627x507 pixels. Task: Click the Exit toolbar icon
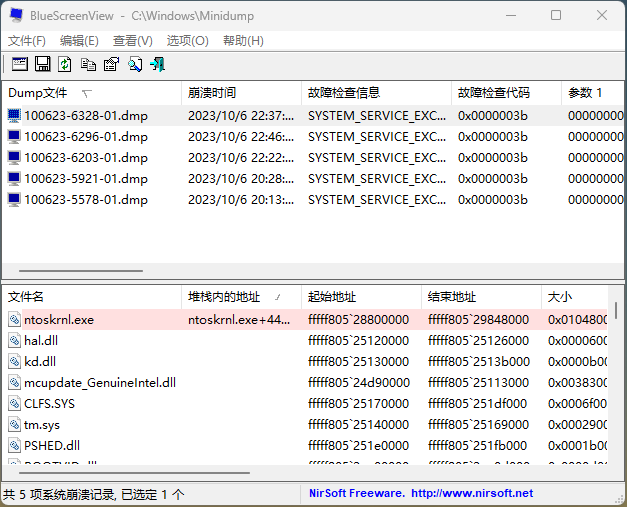point(158,64)
